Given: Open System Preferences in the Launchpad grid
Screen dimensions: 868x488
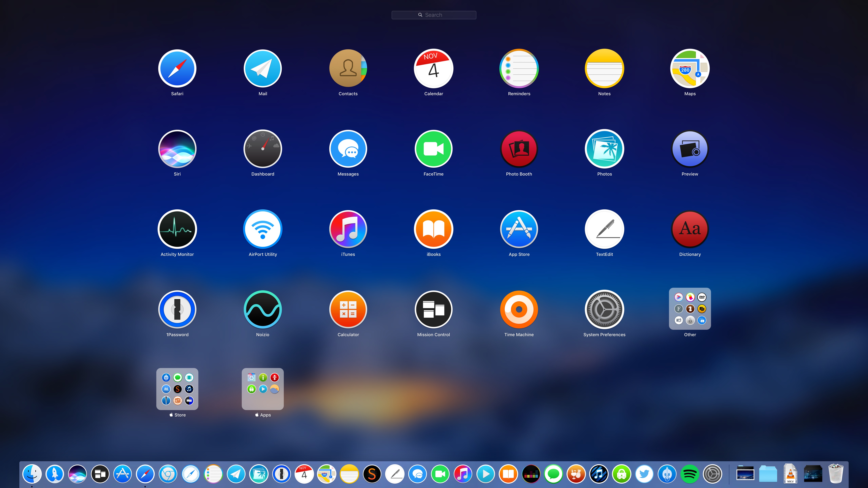Looking at the screenshot, I should point(605,310).
